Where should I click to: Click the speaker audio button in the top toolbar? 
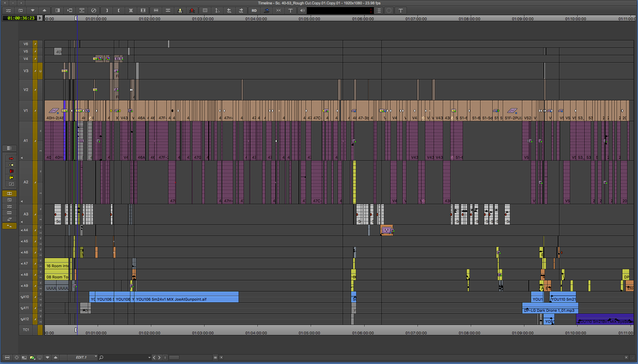point(302,10)
